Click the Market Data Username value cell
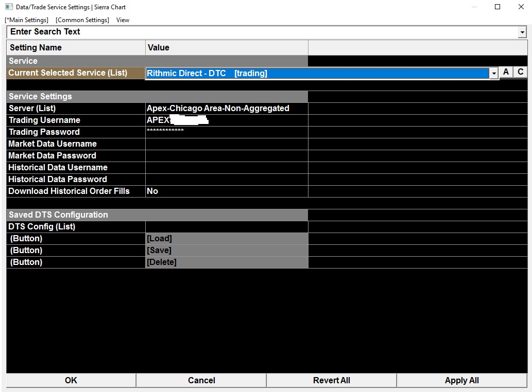The image size is (532, 392). pos(227,144)
